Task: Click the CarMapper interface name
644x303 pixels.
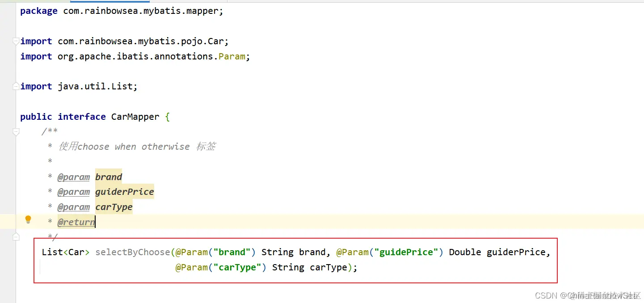Action: click(x=135, y=117)
